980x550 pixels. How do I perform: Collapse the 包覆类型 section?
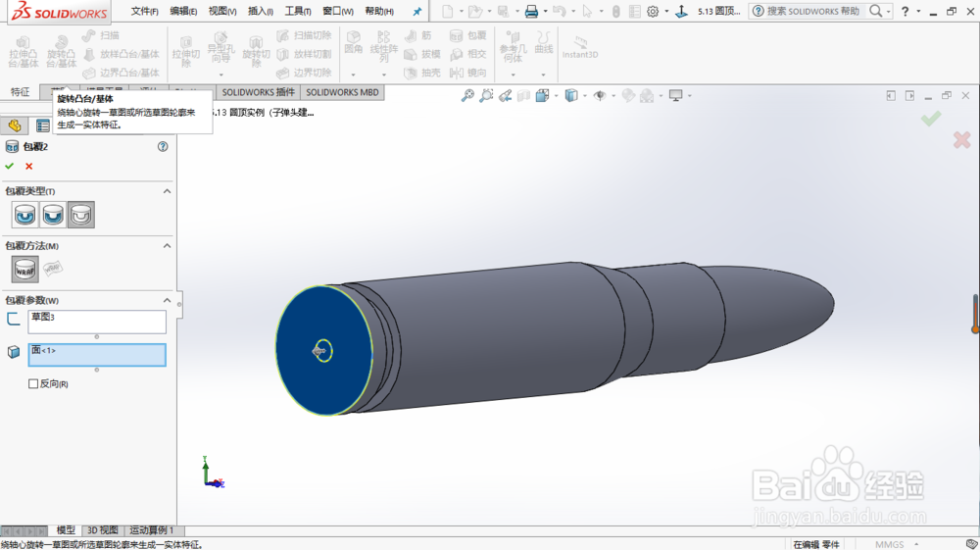(x=167, y=191)
